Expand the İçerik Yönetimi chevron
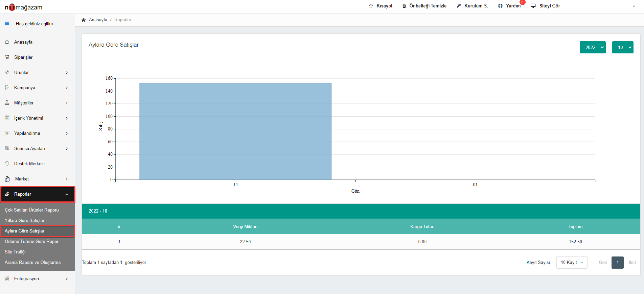Image resolution: width=644 pixels, height=294 pixels. [67, 118]
